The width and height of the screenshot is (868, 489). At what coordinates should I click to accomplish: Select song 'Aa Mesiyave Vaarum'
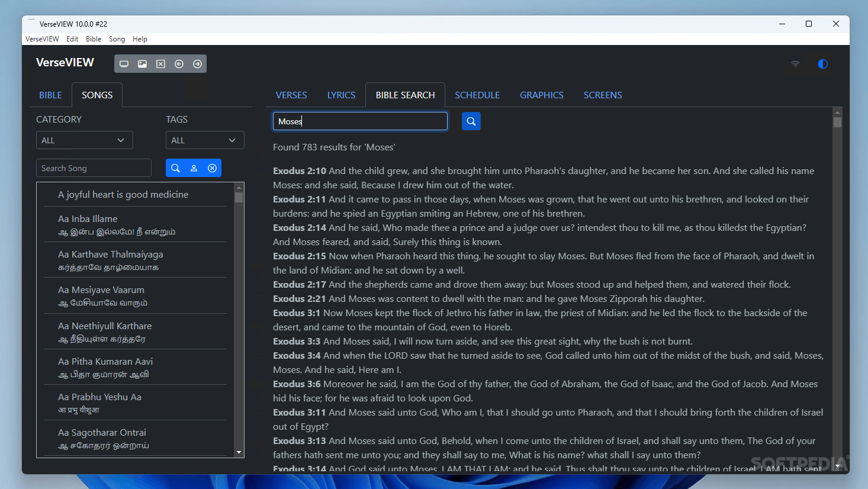pos(135,296)
